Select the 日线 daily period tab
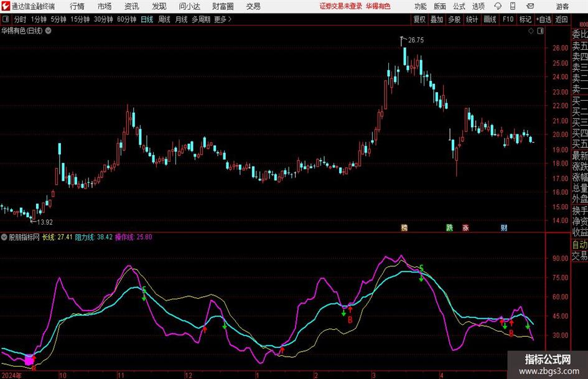The width and height of the screenshot is (588, 379). coord(147,19)
